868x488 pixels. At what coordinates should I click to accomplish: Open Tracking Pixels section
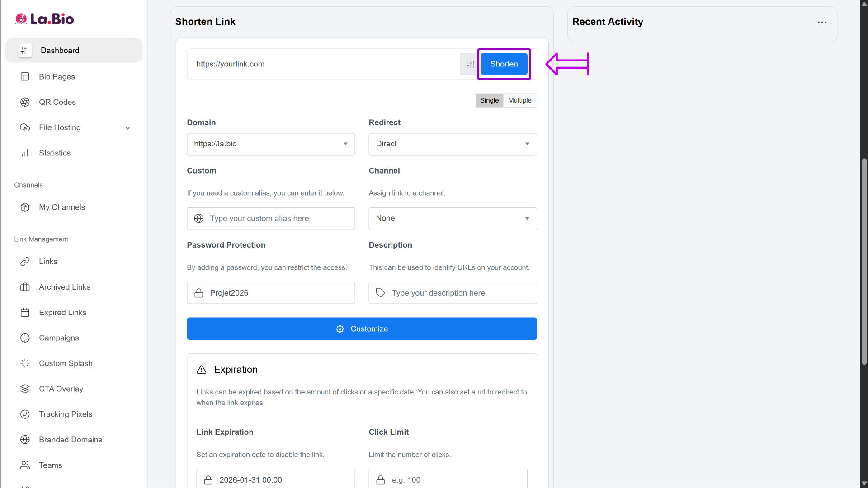pos(65,414)
